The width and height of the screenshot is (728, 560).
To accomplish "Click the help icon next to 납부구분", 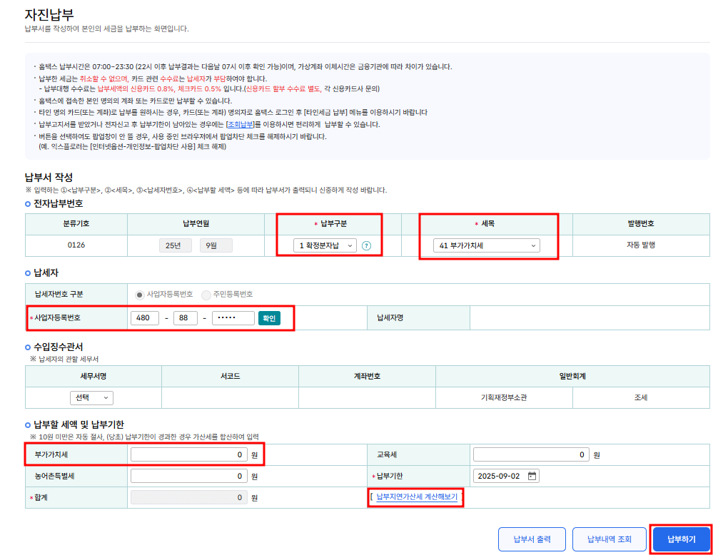I will [x=366, y=245].
